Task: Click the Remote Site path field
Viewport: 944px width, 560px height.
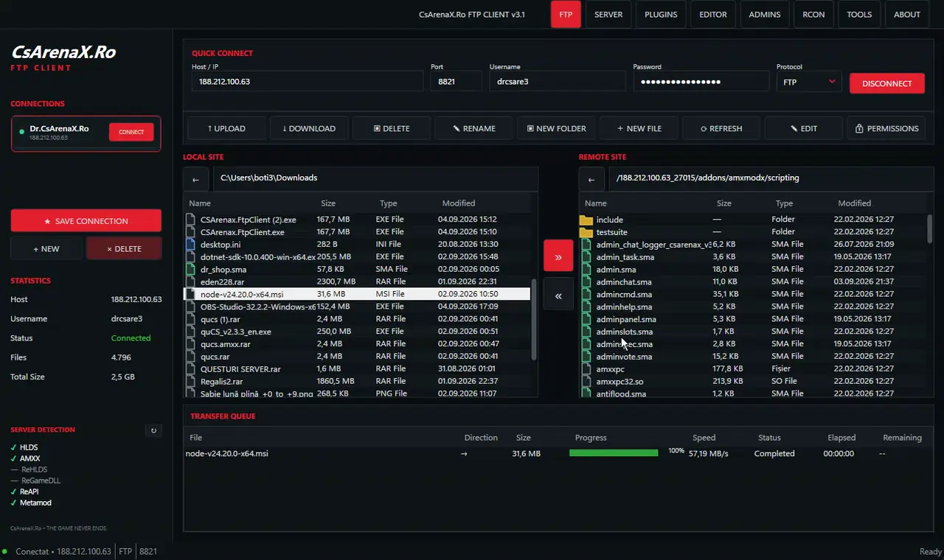Action: pos(771,179)
